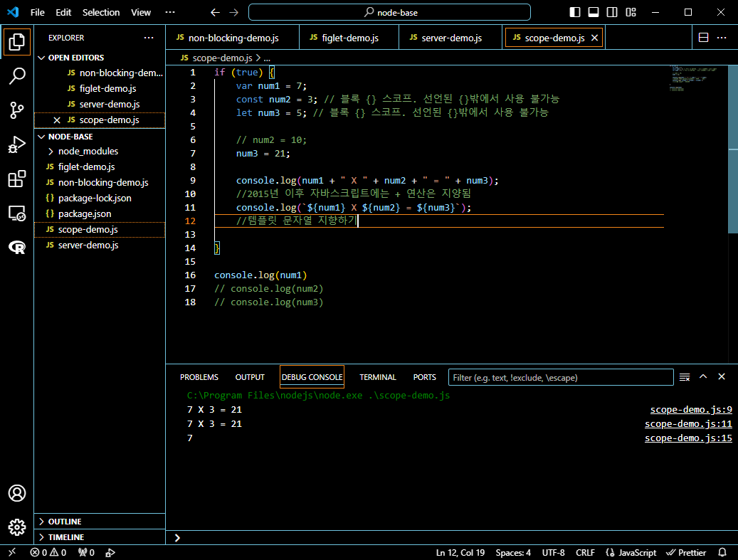738x560 pixels.
Task: Go back in navigation history
Action: click(215, 12)
